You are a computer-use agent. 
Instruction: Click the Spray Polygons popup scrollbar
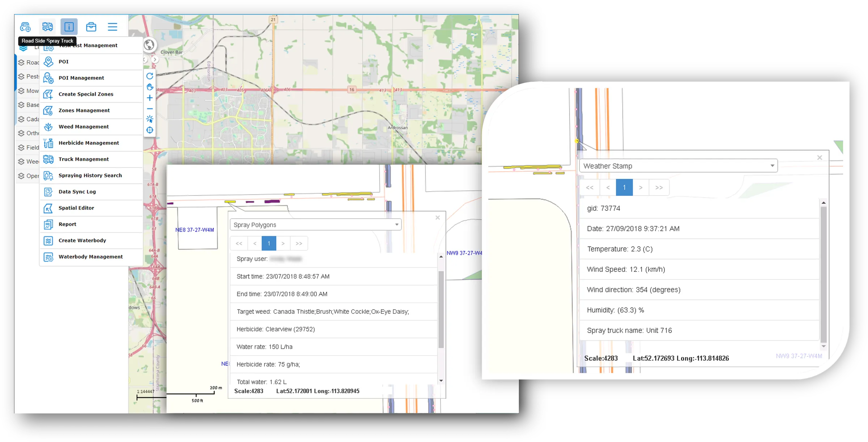441,309
